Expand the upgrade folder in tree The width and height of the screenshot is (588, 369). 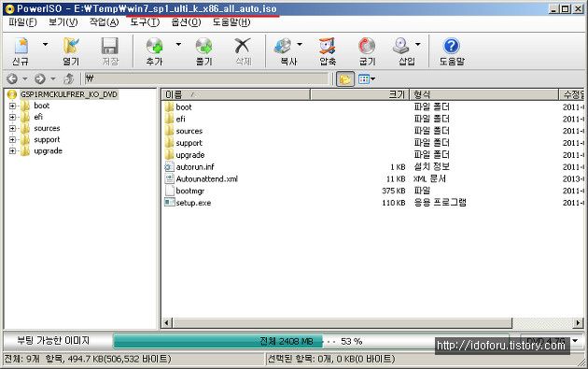click(12, 151)
